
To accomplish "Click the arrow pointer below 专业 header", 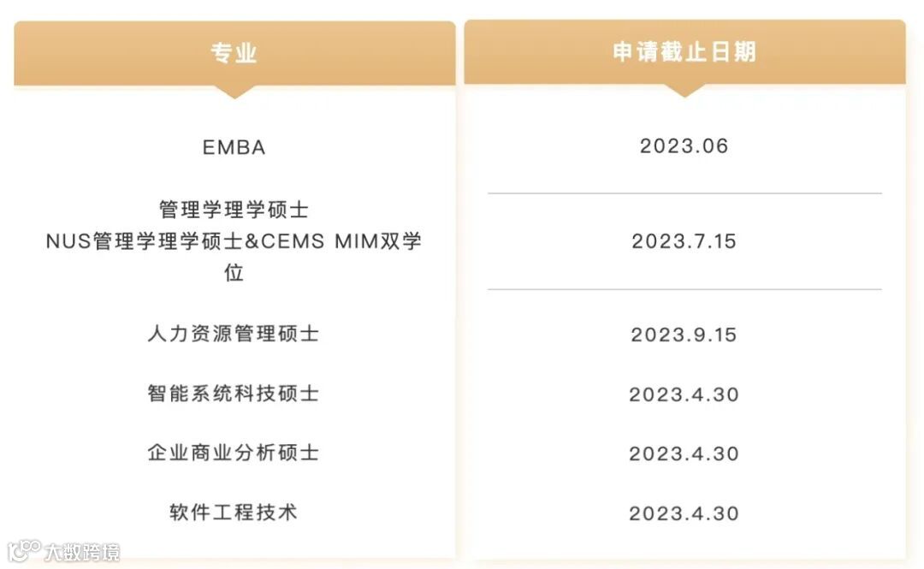I will pyautogui.click(x=234, y=92).
